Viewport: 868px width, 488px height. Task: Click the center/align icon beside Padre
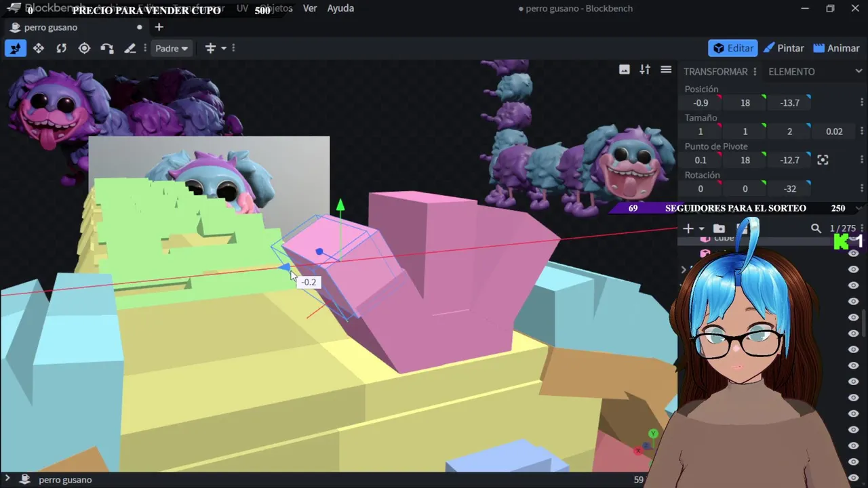click(x=210, y=48)
